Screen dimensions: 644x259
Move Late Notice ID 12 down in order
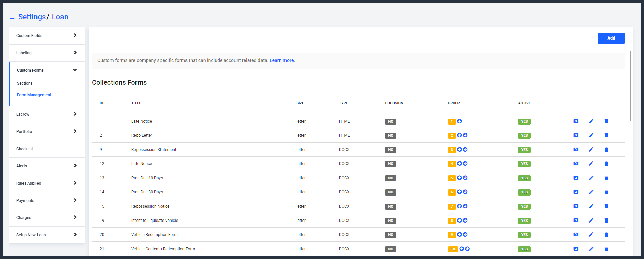coord(465,164)
